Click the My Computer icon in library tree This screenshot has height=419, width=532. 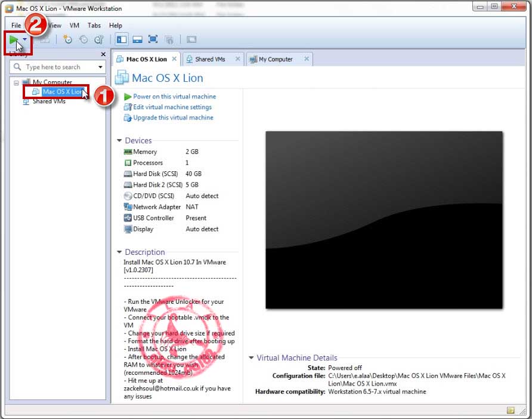26,82
